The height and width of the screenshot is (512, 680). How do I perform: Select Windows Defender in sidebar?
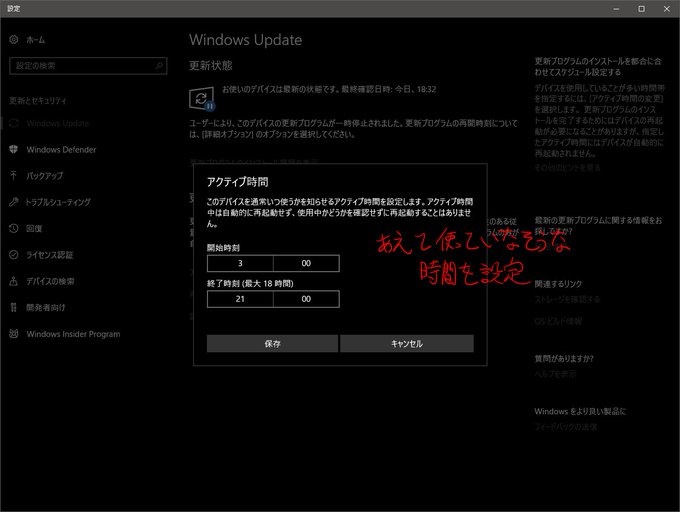(x=61, y=150)
